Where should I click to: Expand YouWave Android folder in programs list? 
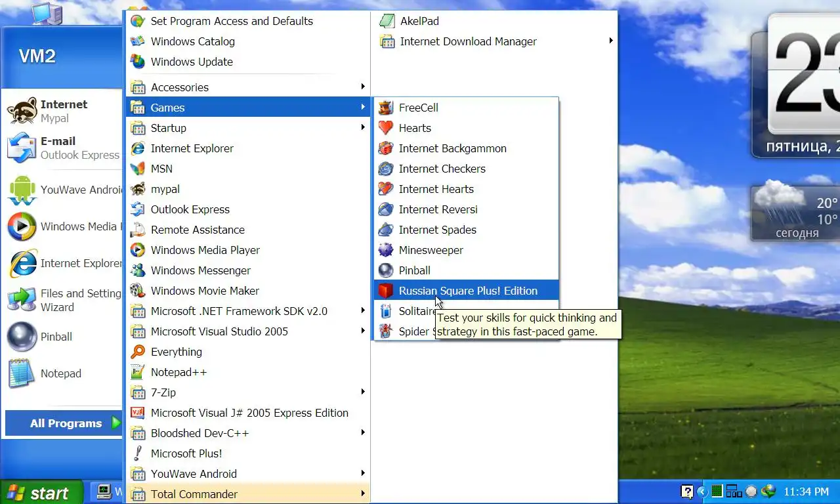pos(248,474)
